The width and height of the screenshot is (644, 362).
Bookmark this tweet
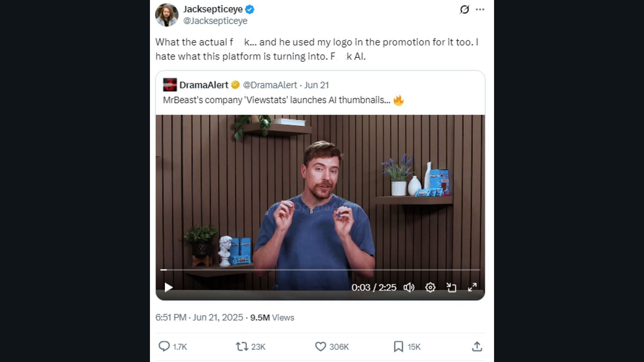click(398, 346)
